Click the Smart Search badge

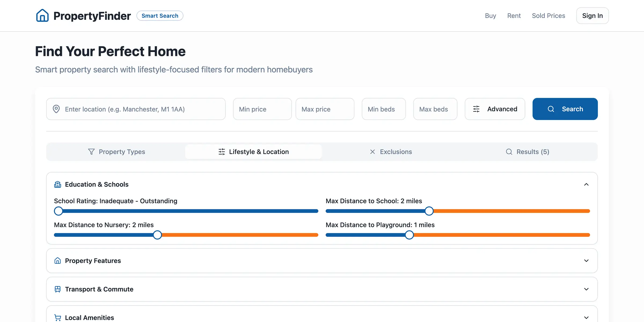click(x=160, y=16)
